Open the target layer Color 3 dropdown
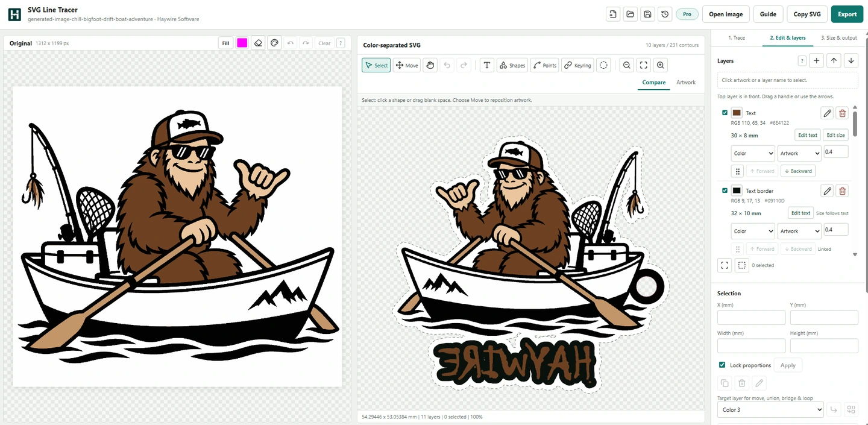This screenshot has width=868, height=425. [770, 410]
